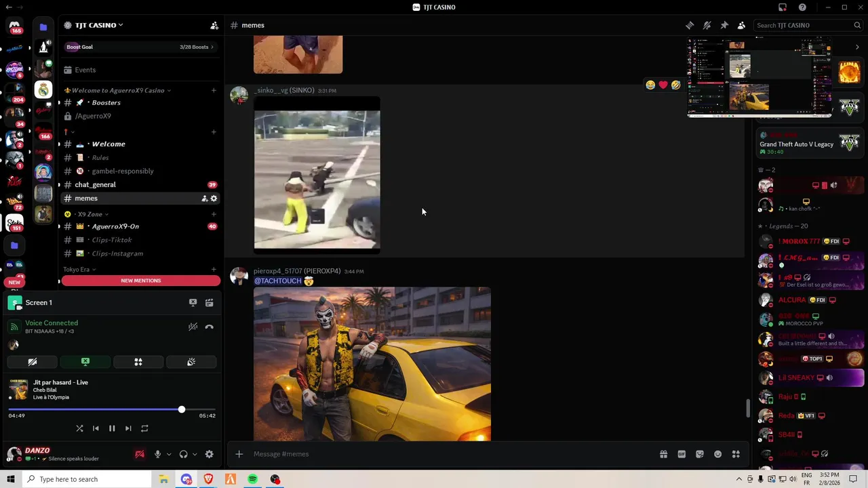Toggle repeat for the music player
The height and width of the screenshot is (488, 868).
coord(144,428)
